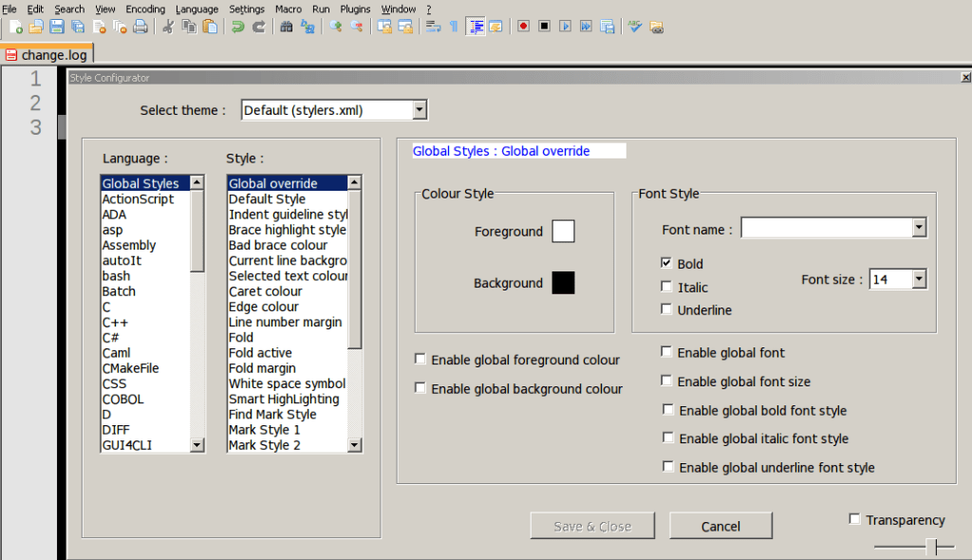Click the black Background colour swatch
The height and width of the screenshot is (560, 972).
point(564,282)
